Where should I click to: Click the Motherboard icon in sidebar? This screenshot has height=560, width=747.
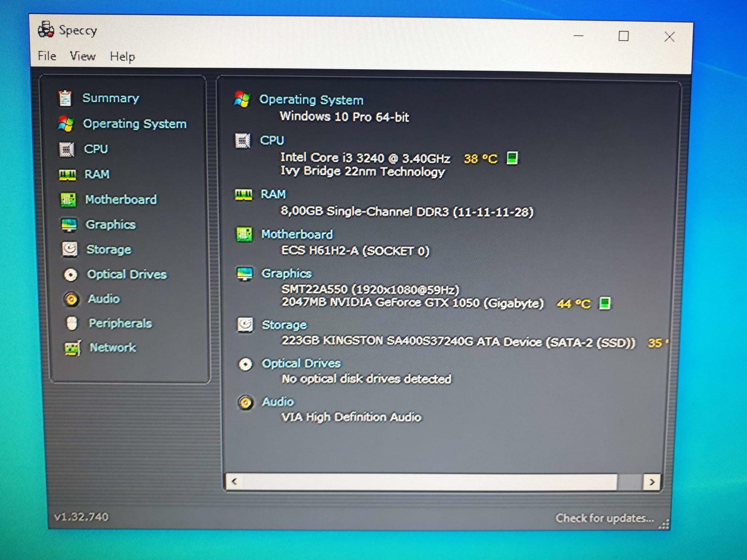(x=68, y=200)
